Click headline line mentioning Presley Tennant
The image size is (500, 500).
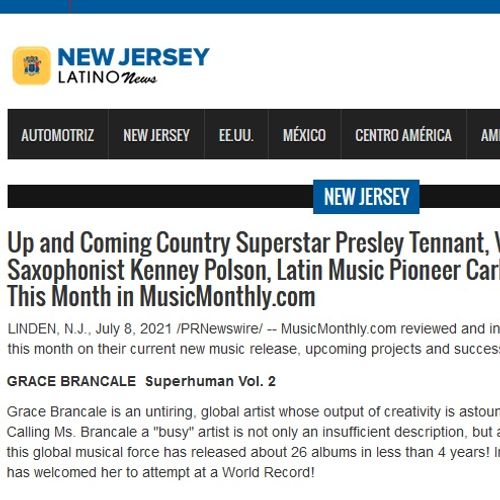click(253, 243)
